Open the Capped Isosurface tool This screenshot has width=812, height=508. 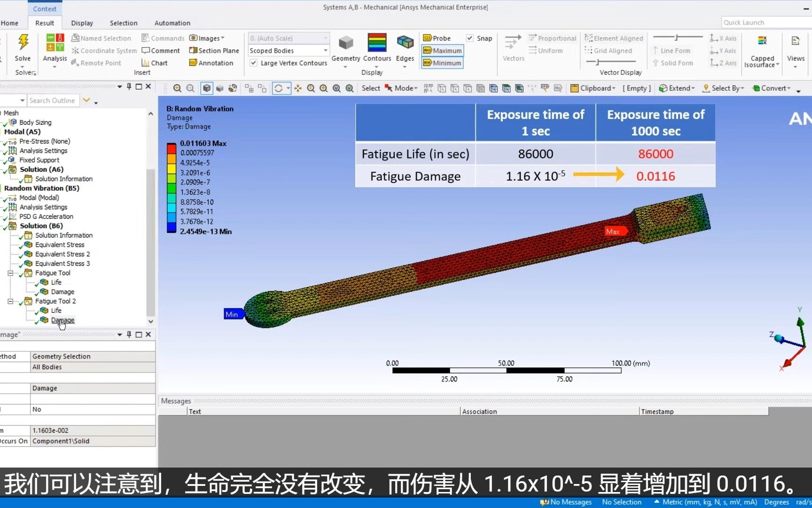pyautogui.click(x=762, y=52)
